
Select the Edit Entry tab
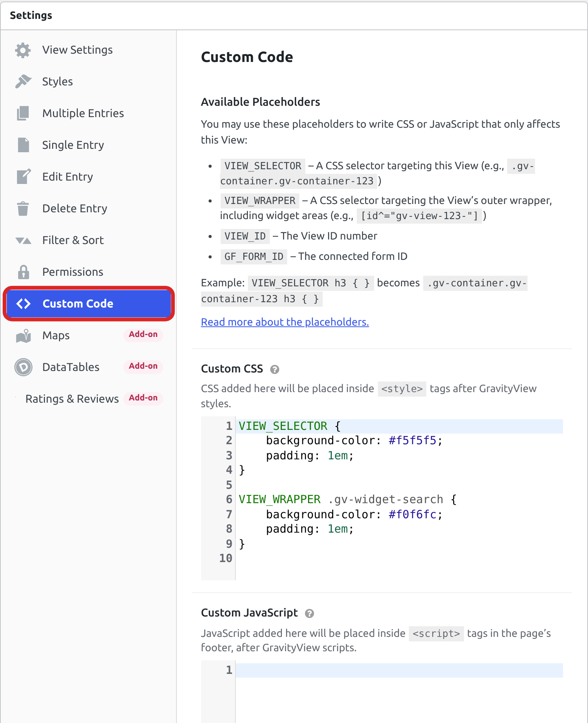click(89, 177)
